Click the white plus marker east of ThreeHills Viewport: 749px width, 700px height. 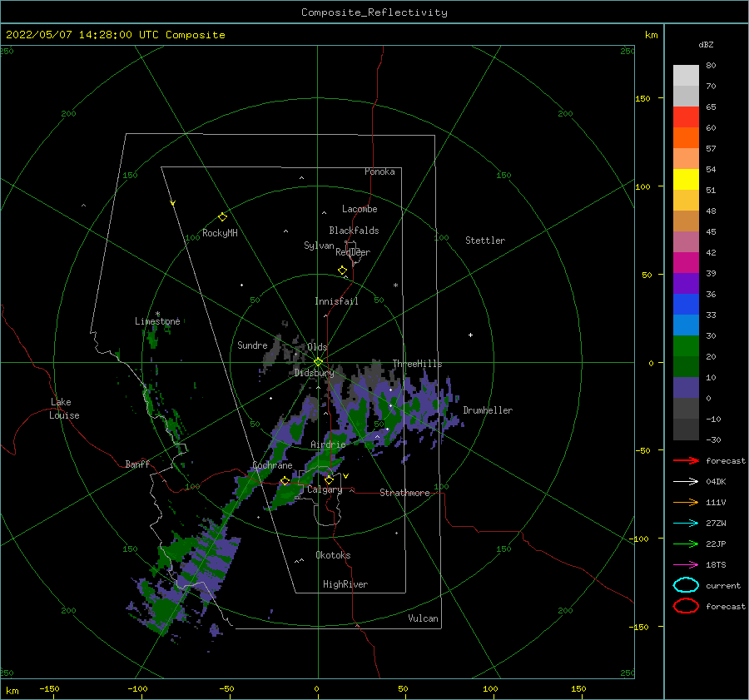(x=470, y=335)
